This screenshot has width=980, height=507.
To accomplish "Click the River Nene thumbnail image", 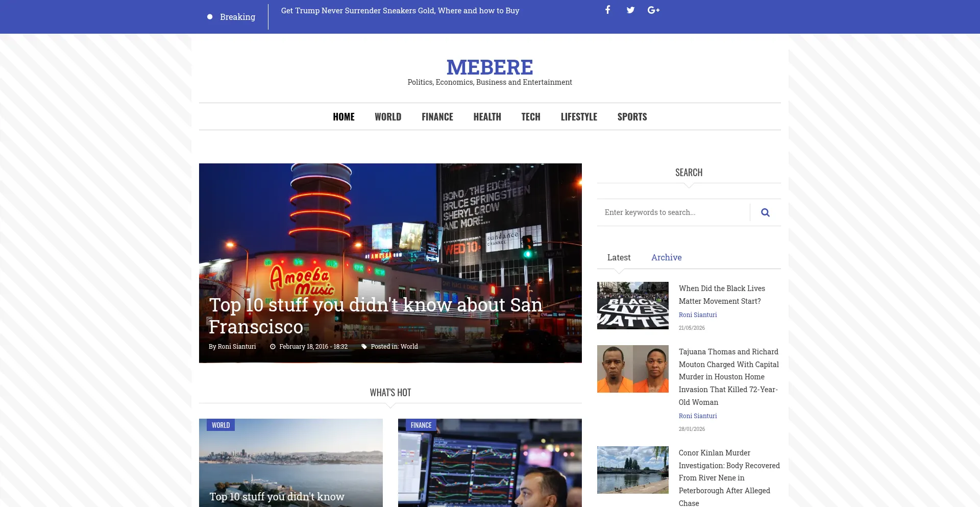I will [633, 470].
